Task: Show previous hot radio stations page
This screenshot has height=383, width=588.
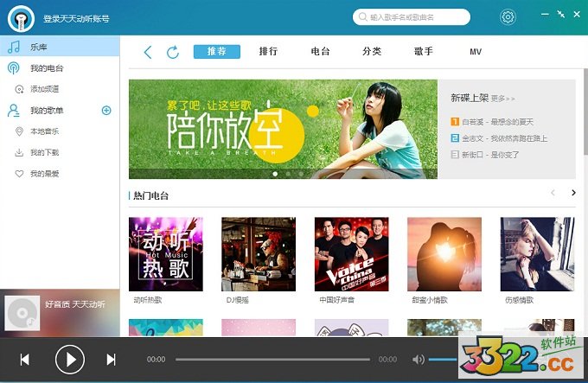Action: click(553, 193)
